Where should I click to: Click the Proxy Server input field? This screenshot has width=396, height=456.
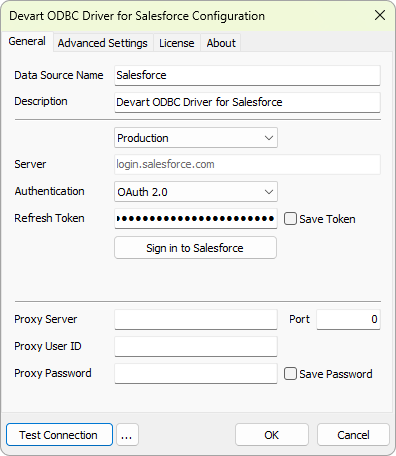click(x=196, y=319)
